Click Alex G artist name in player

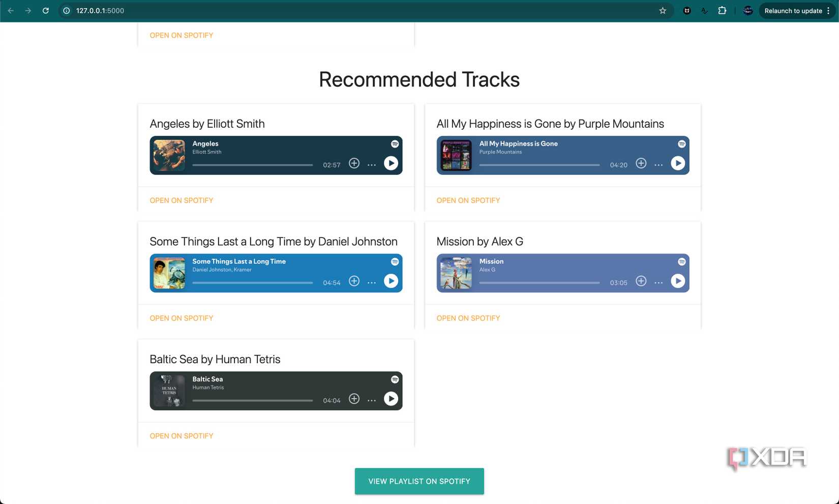pos(487,270)
